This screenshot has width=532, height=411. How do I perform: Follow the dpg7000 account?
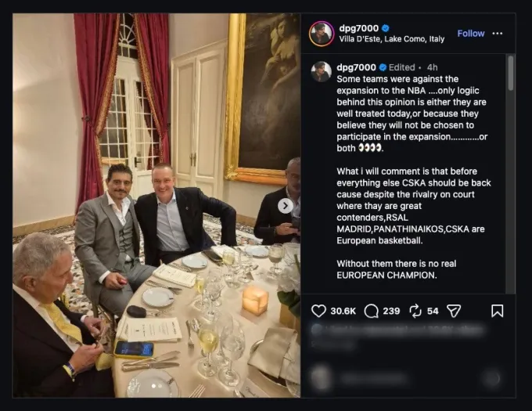tap(471, 33)
